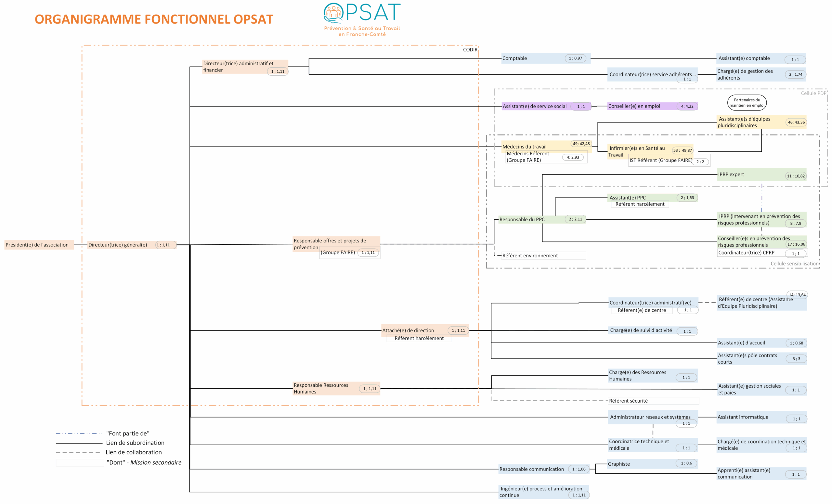This screenshot has width=832, height=504.
Task: Click the Assistant(e) d'accueil node
Action: point(762,342)
